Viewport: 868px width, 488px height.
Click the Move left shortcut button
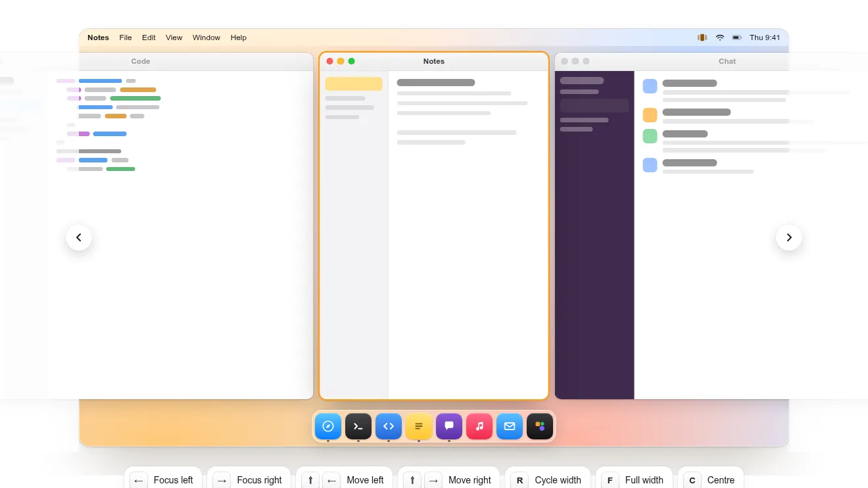pyautogui.click(x=344, y=479)
